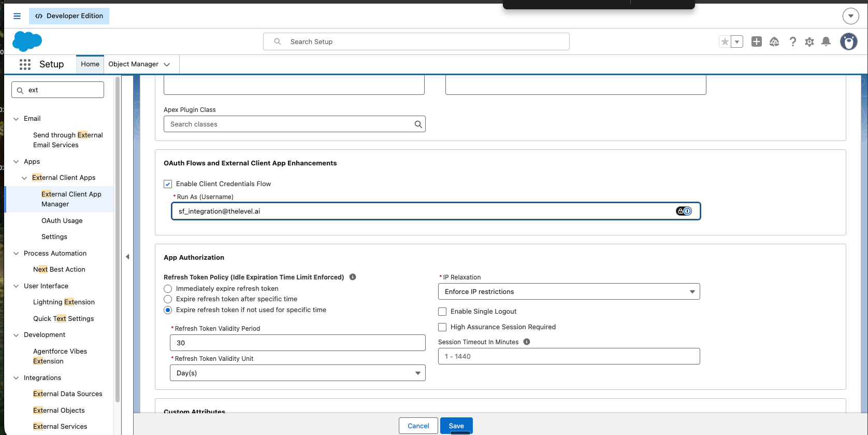Click the Save button
The width and height of the screenshot is (868, 435).
click(x=456, y=426)
